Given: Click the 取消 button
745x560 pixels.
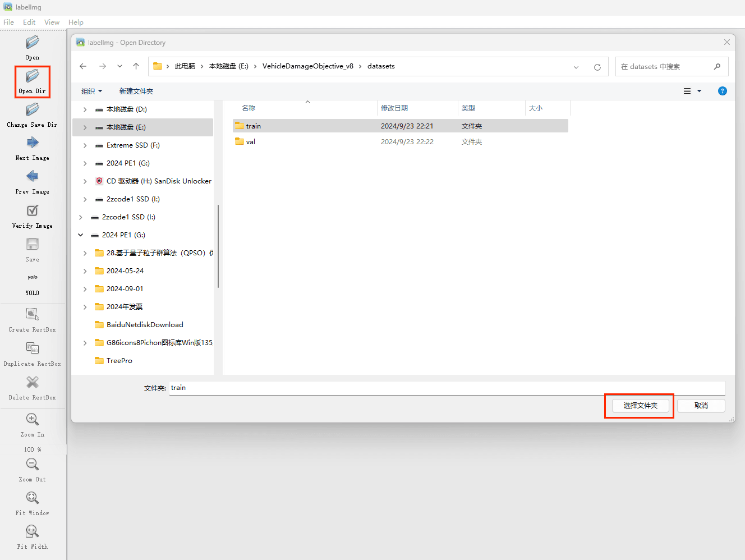Looking at the screenshot, I should pos(701,406).
